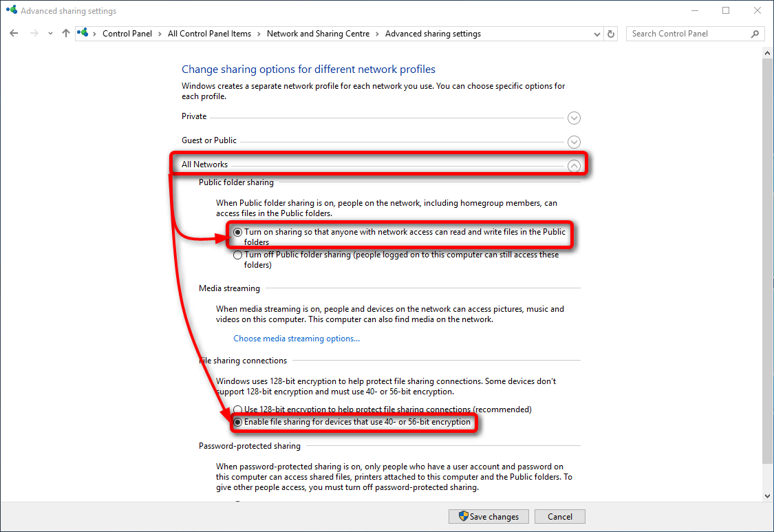Focus the Search Control Panel field
Image resolution: width=774 pixels, height=532 pixels.
tap(695, 34)
